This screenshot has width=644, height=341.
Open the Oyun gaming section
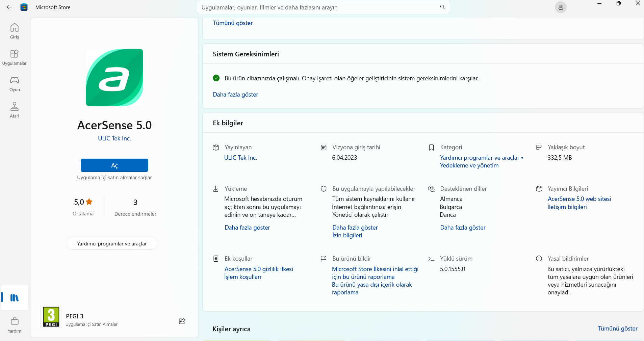15,83
